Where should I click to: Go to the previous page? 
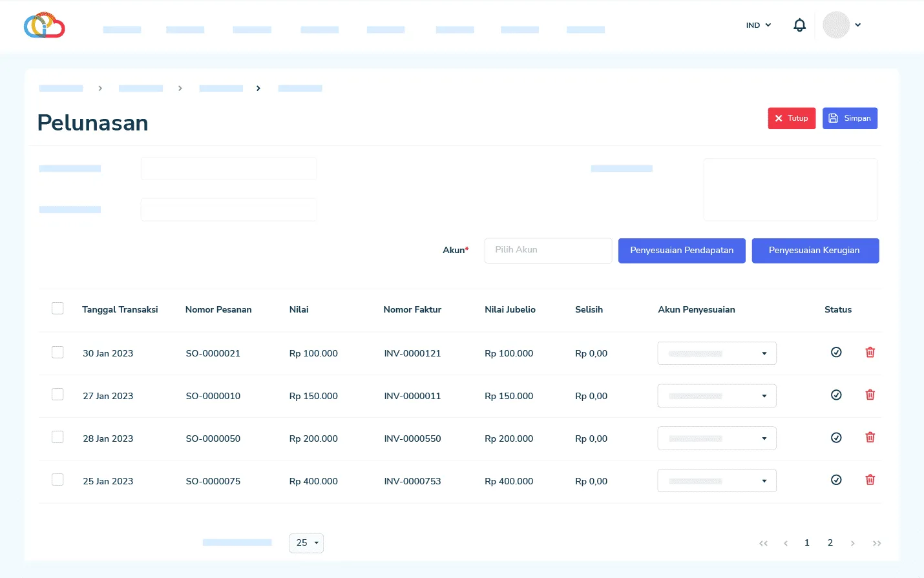786,543
